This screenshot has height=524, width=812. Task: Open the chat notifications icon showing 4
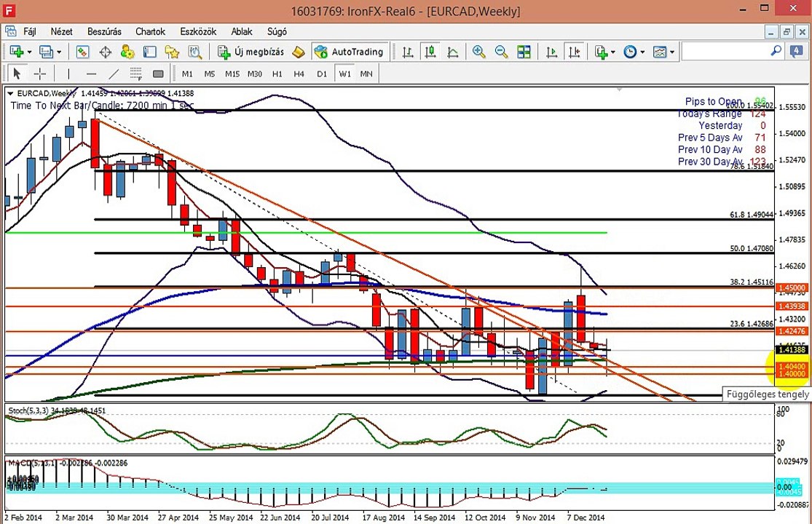pos(796,51)
